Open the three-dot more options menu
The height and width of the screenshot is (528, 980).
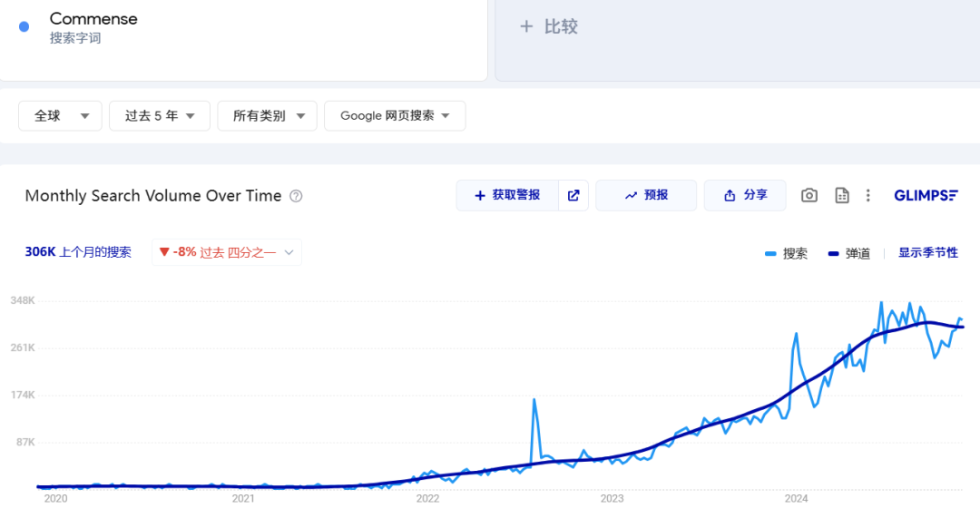pyautogui.click(x=868, y=195)
